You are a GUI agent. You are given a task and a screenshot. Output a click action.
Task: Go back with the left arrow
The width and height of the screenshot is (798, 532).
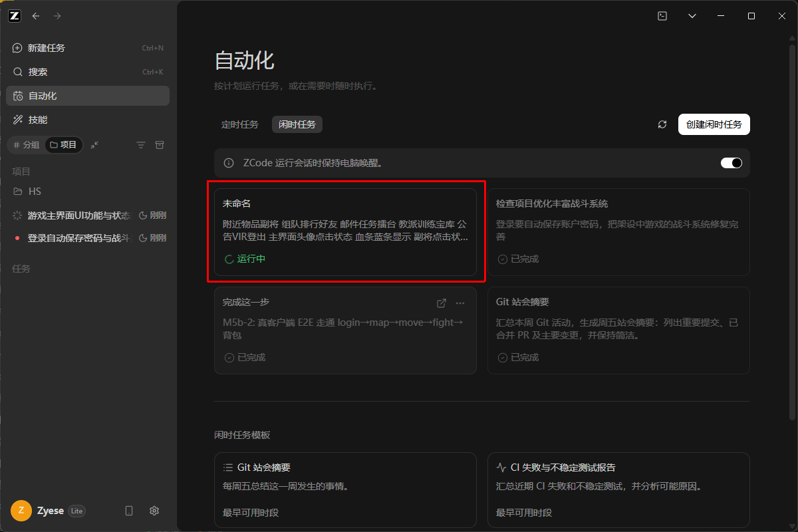point(36,16)
